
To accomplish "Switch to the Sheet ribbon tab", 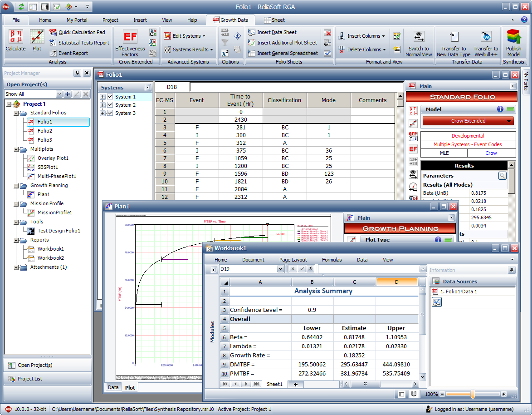I will tap(274, 20).
